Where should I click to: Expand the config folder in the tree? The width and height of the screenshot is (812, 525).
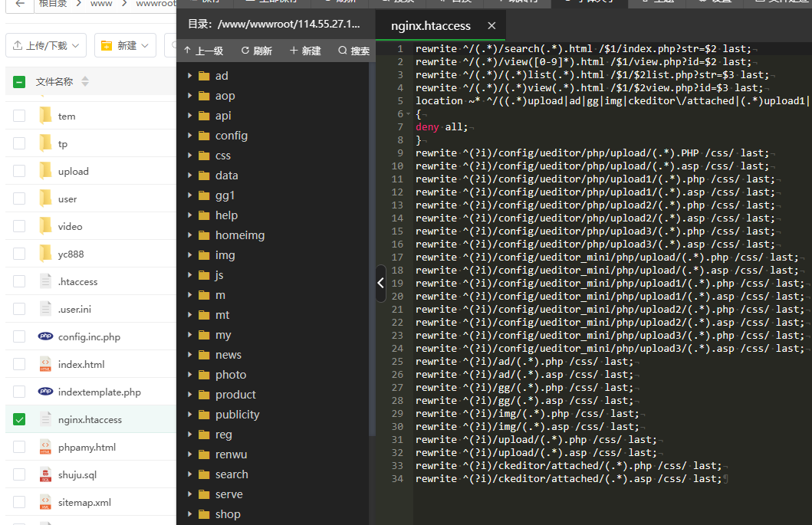click(190, 136)
